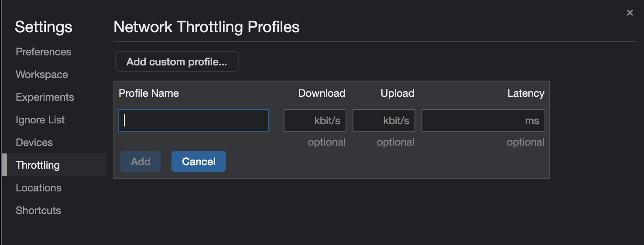Click the Download kbit/s input field

point(315,120)
